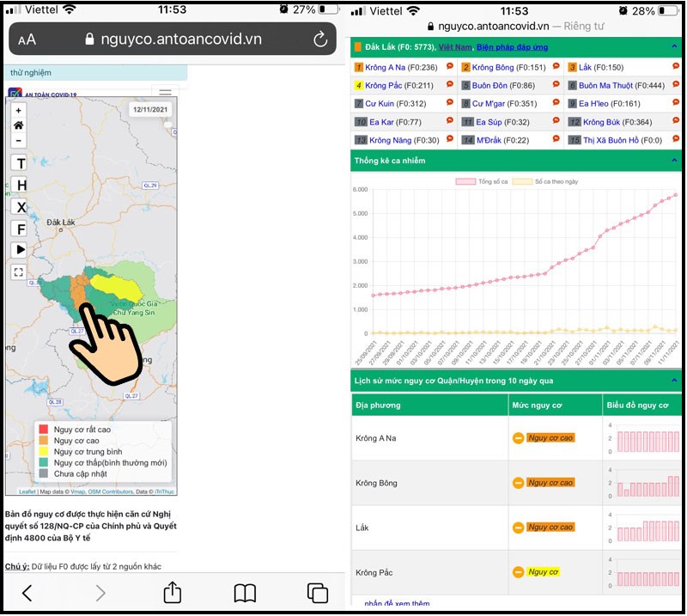Open the Việt Nam link
The image size is (687, 616).
pos(455,47)
